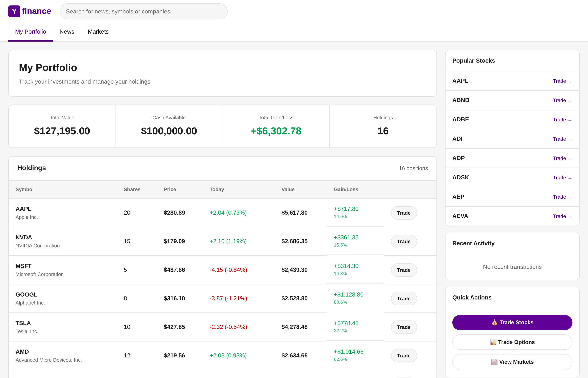This screenshot has width=588, height=378.
Task: Select the MSFT symbol in holdings table
Action: pos(24,266)
